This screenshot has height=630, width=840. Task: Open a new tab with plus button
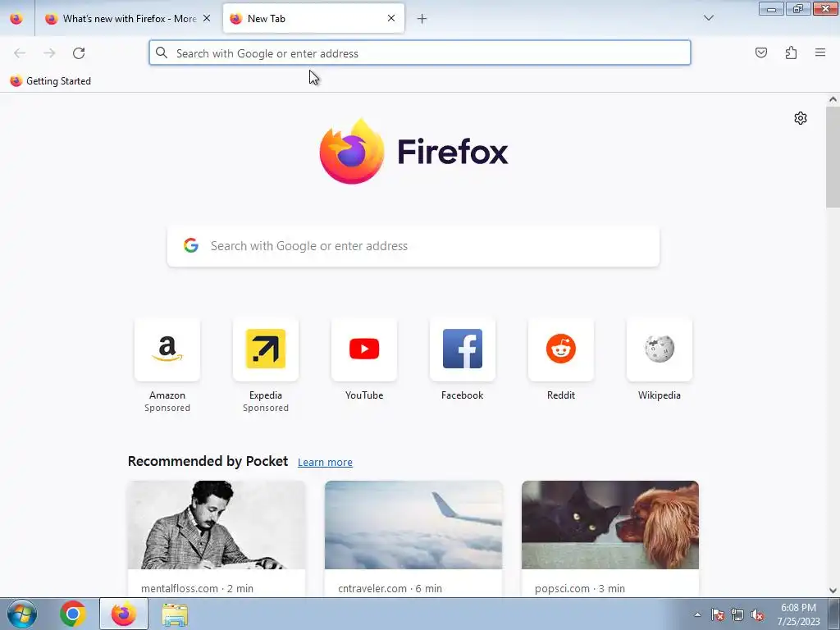tap(422, 19)
